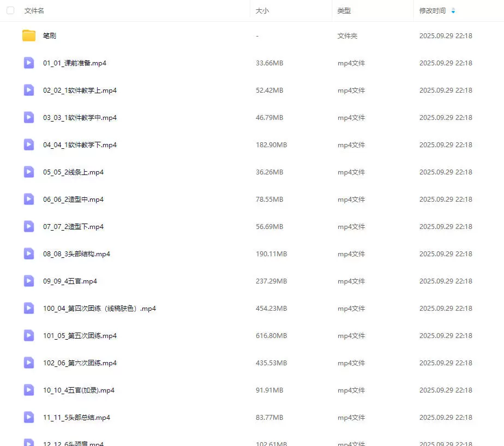
Task: Click the sort arrow beside 修改时间
Action: pyautogui.click(x=453, y=10)
